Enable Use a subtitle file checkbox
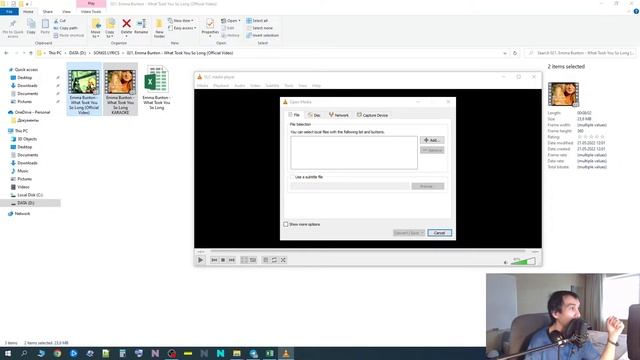The image size is (640, 360). (292, 177)
